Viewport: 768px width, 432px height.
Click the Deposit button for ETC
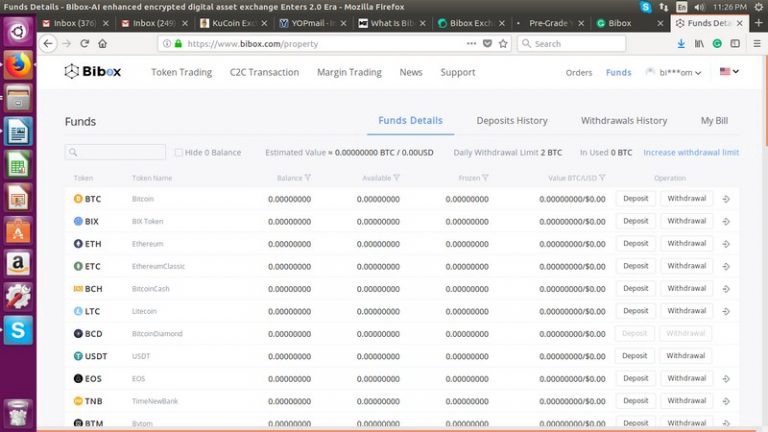tap(635, 266)
